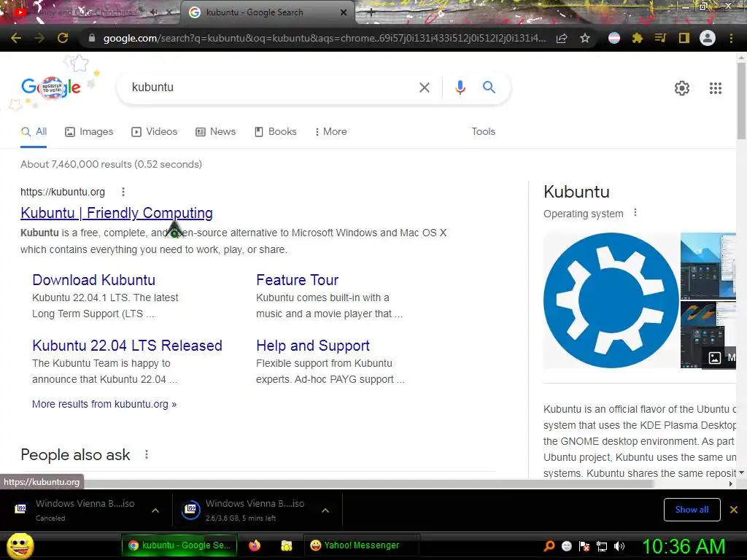Screen dimensions: 747x560
Task: Click the network tray icon
Action: point(602,546)
